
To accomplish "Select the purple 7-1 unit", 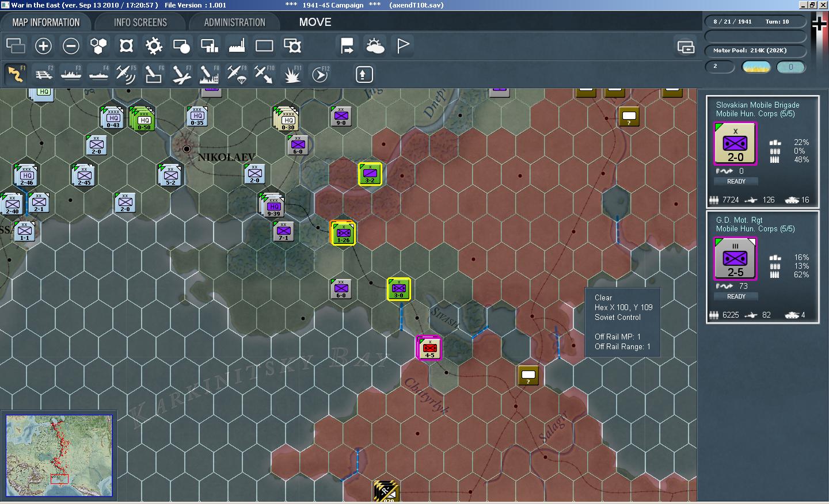I will click(x=283, y=231).
